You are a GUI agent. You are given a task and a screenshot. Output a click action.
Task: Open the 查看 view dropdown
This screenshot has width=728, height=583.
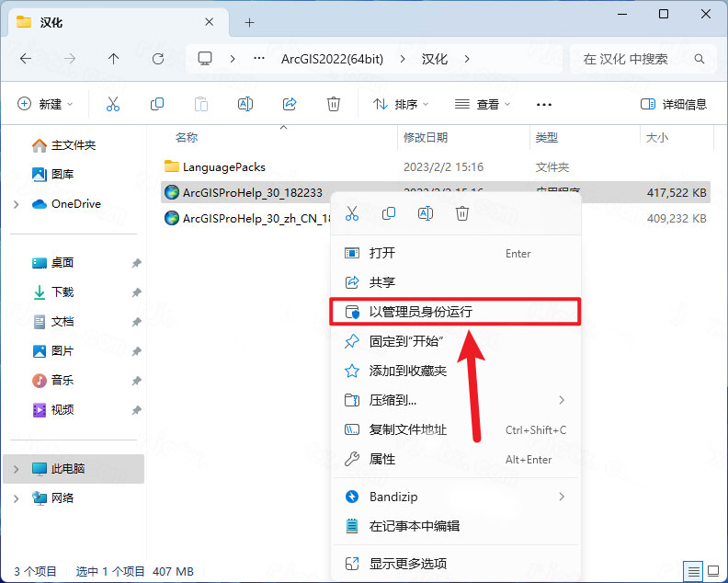click(x=482, y=104)
